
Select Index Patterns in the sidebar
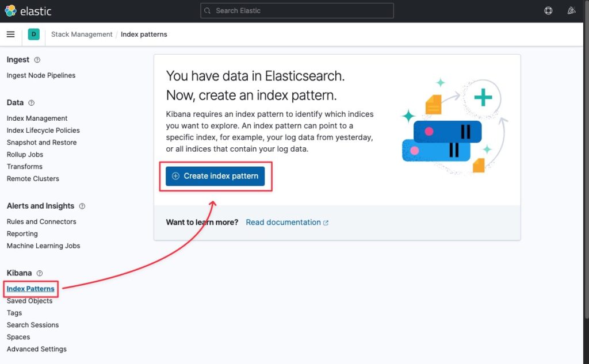click(30, 289)
